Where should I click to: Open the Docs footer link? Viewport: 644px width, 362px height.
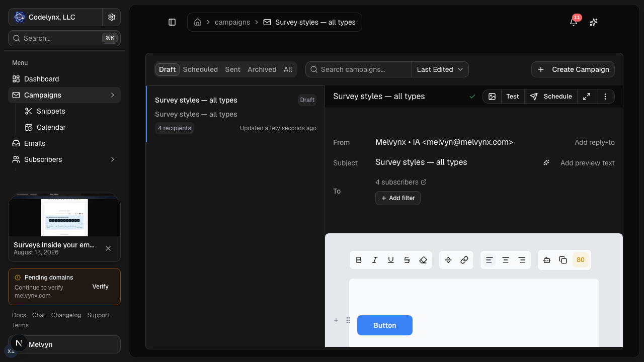[19, 315]
